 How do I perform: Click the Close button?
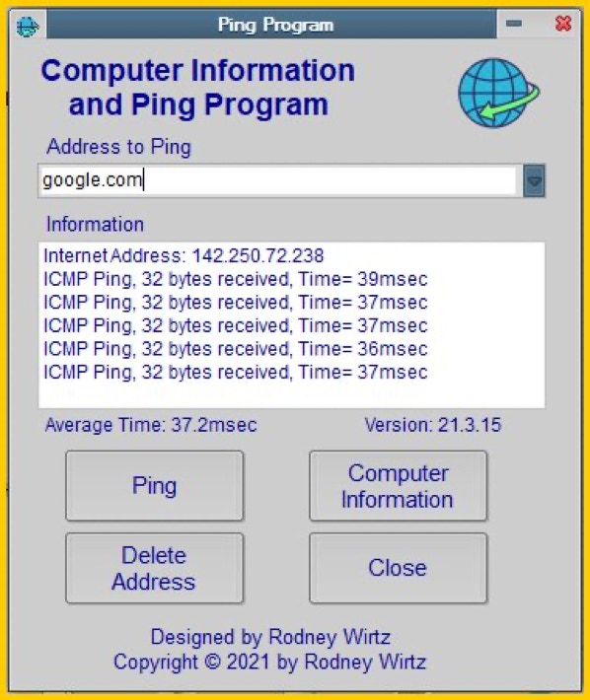398,568
